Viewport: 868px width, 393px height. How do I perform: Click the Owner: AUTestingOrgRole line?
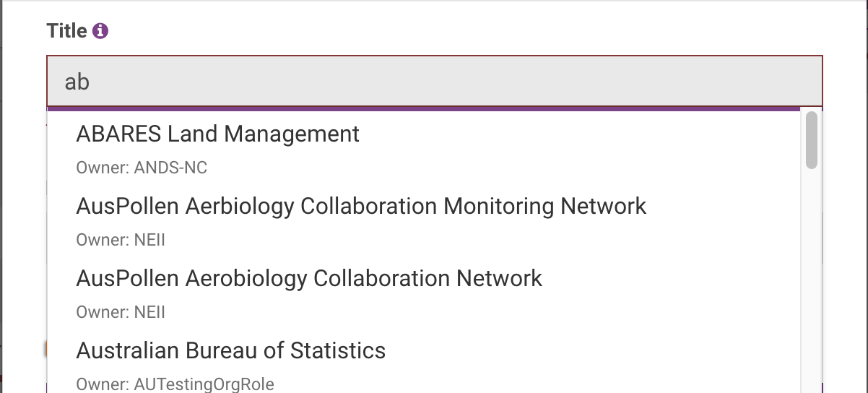point(175,384)
